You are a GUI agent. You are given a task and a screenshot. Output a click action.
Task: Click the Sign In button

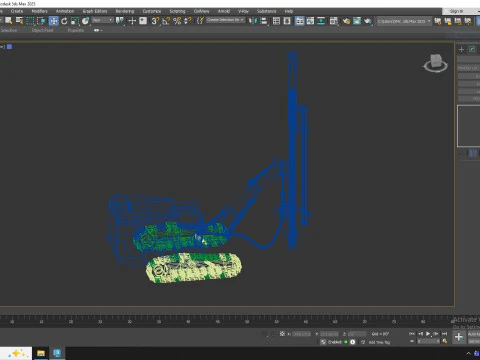tap(457, 11)
